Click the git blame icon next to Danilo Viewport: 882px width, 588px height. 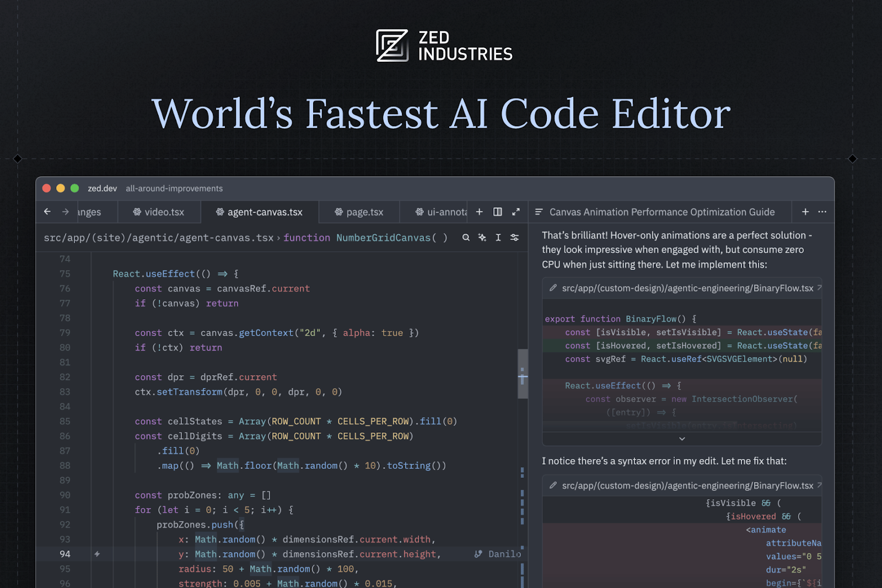pos(478,554)
